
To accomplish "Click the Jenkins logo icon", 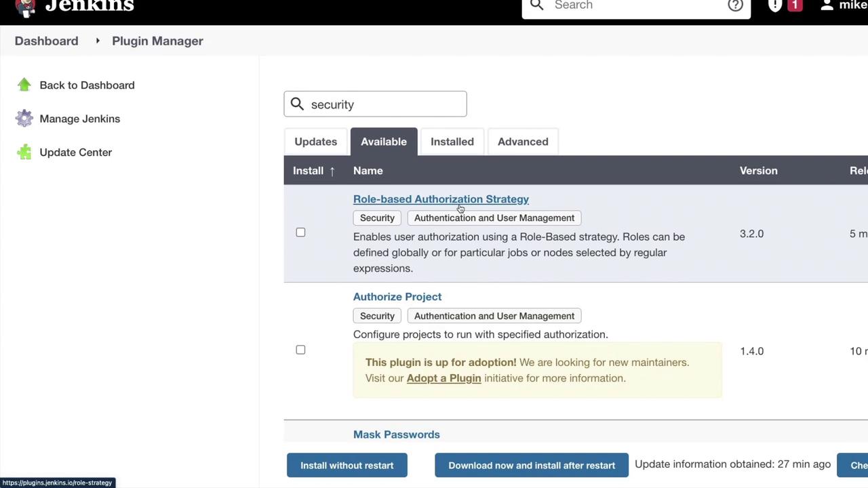I will (25, 7).
